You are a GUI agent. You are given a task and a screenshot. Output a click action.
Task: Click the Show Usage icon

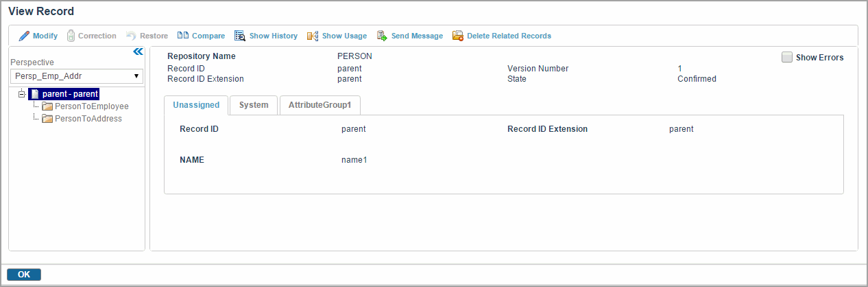point(313,36)
